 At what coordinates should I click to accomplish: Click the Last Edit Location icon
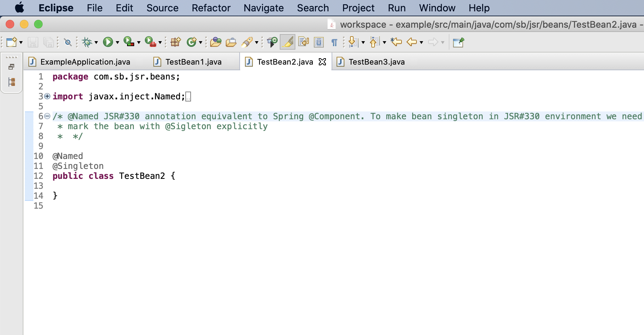(396, 42)
